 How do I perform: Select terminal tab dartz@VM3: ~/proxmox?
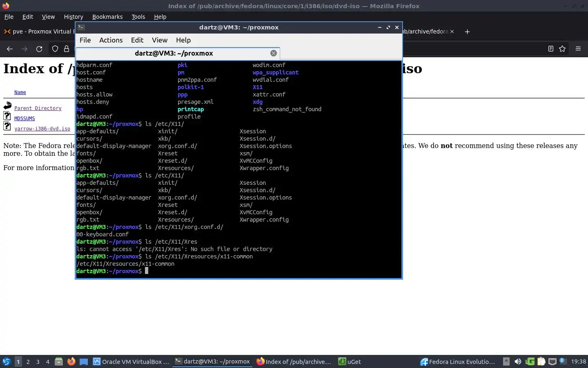(174, 53)
